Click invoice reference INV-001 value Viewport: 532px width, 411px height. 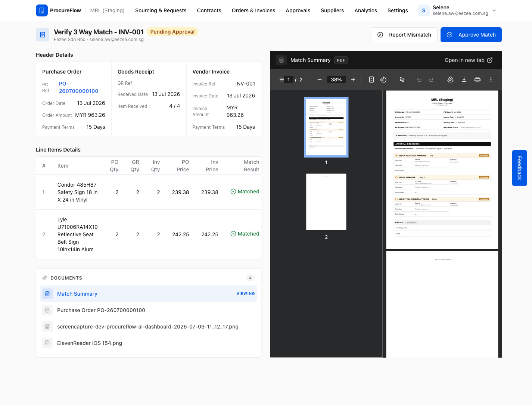point(245,84)
